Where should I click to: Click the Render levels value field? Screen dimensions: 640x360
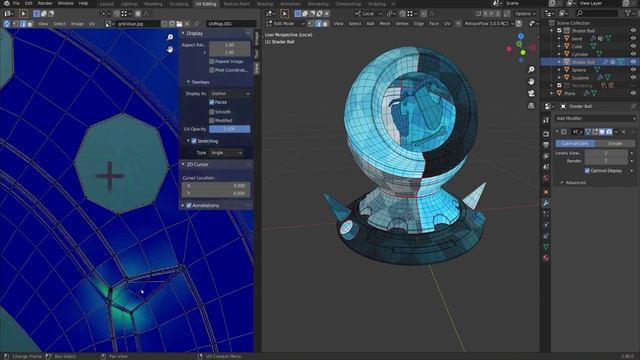606,161
